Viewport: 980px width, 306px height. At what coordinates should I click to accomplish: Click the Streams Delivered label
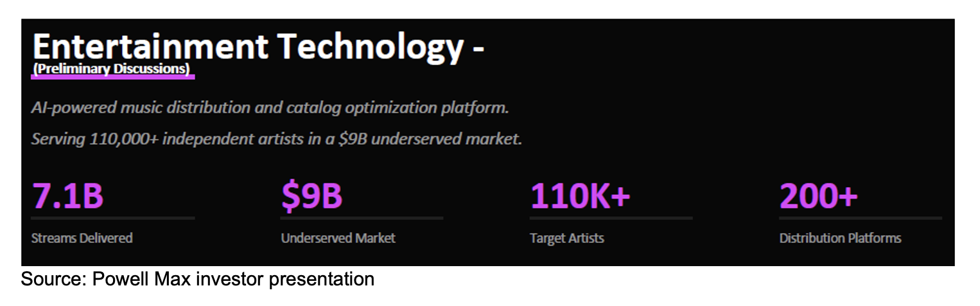click(82, 238)
